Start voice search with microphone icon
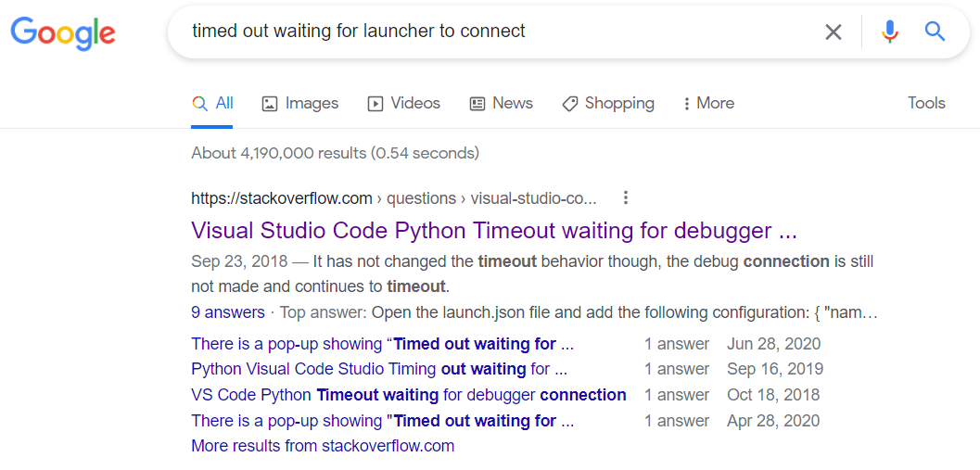The image size is (980, 470). (890, 31)
